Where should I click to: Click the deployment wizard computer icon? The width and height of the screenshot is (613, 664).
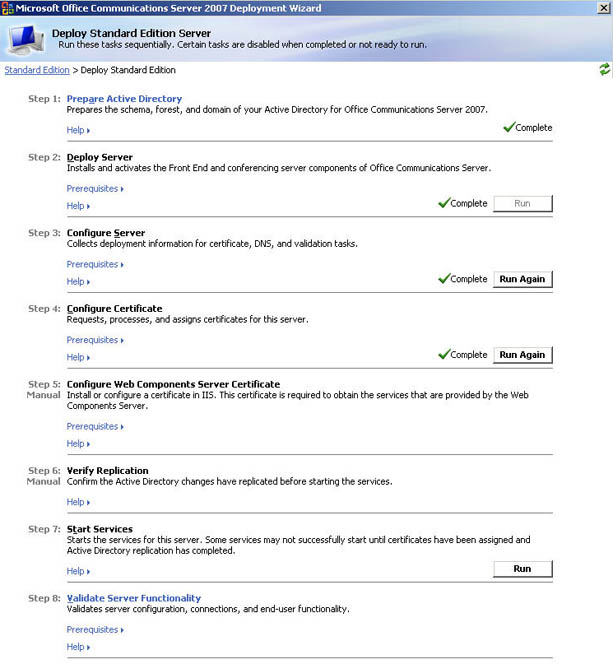(x=23, y=40)
